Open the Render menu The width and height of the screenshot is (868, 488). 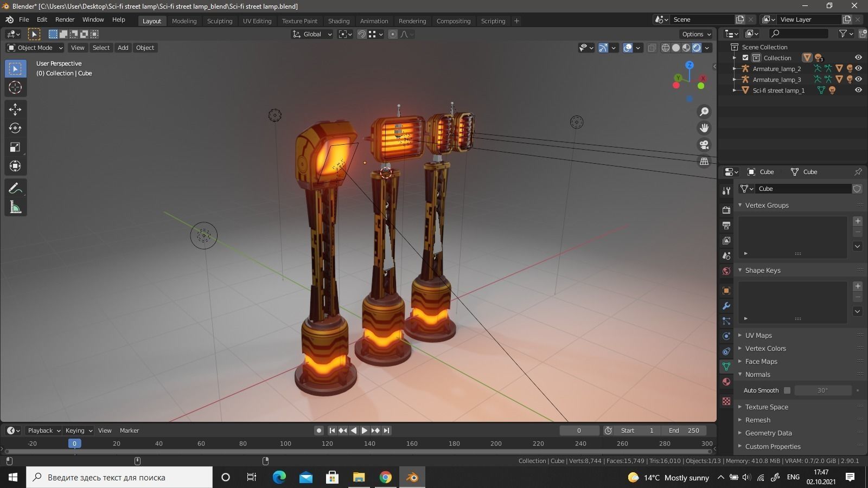(65, 20)
